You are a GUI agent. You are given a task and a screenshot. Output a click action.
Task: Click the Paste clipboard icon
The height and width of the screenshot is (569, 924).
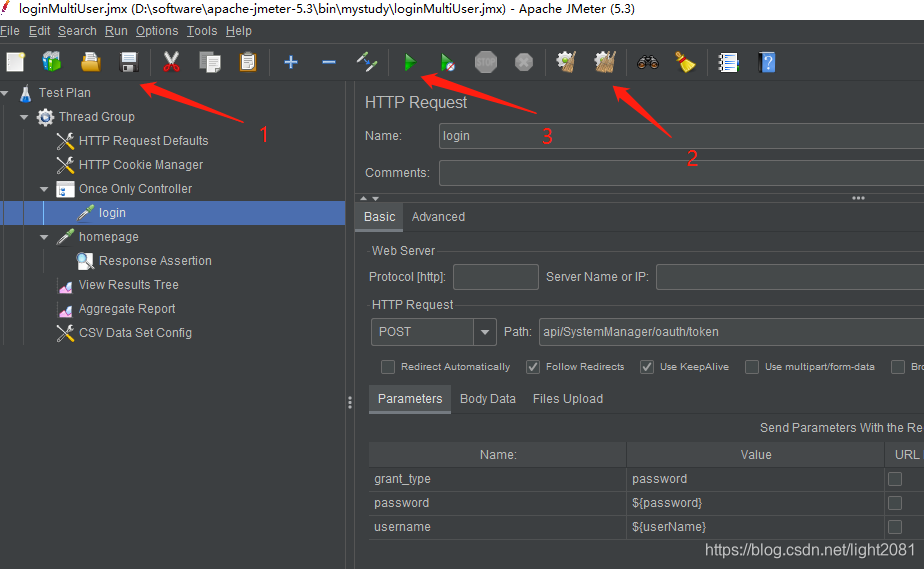pos(248,62)
